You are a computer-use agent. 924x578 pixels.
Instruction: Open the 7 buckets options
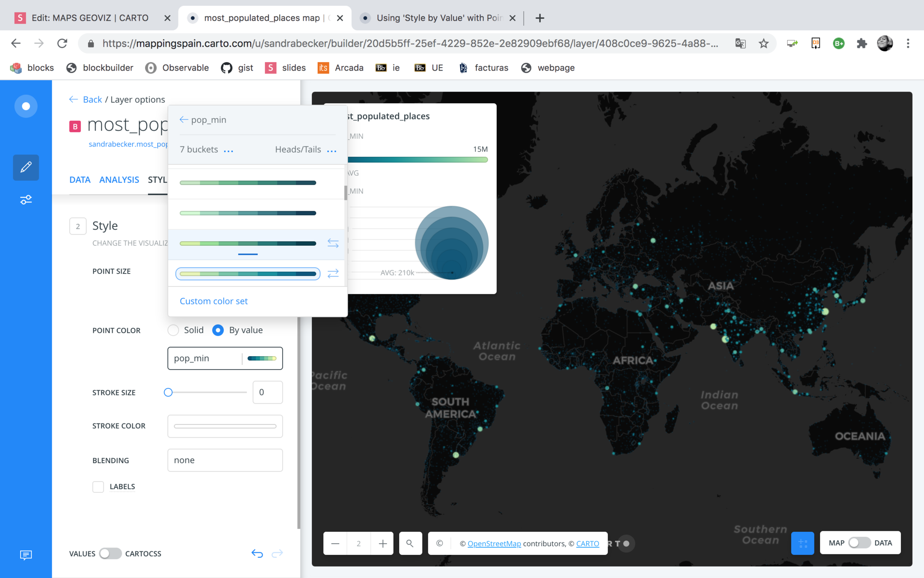click(x=228, y=150)
